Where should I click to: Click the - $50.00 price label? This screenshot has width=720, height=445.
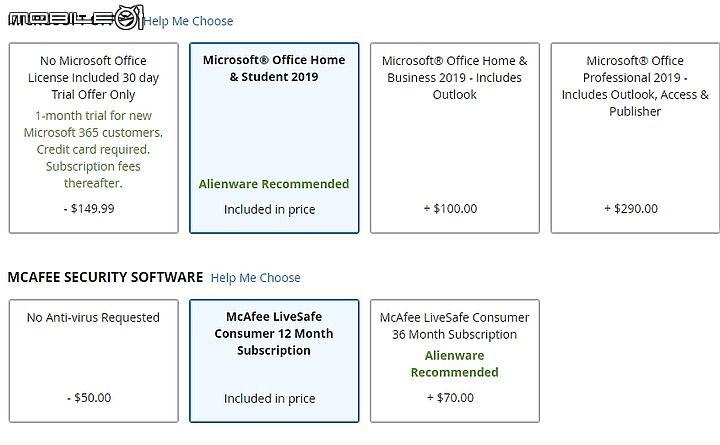pos(89,398)
